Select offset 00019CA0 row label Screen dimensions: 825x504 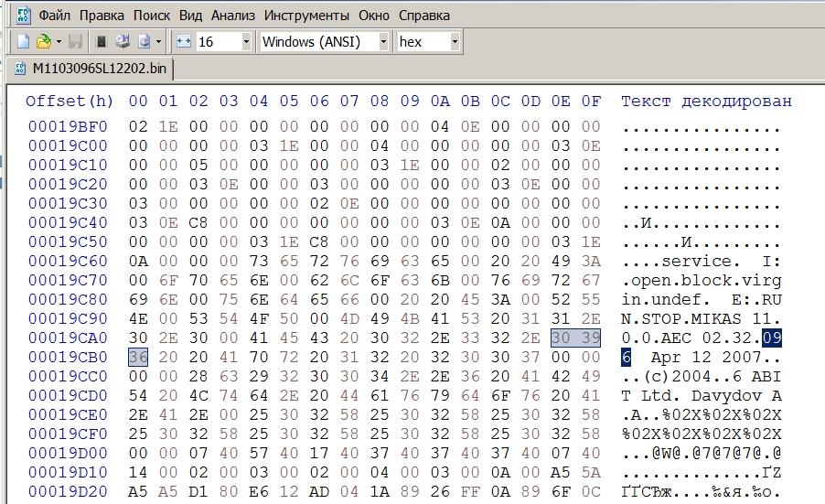coord(68,338)
